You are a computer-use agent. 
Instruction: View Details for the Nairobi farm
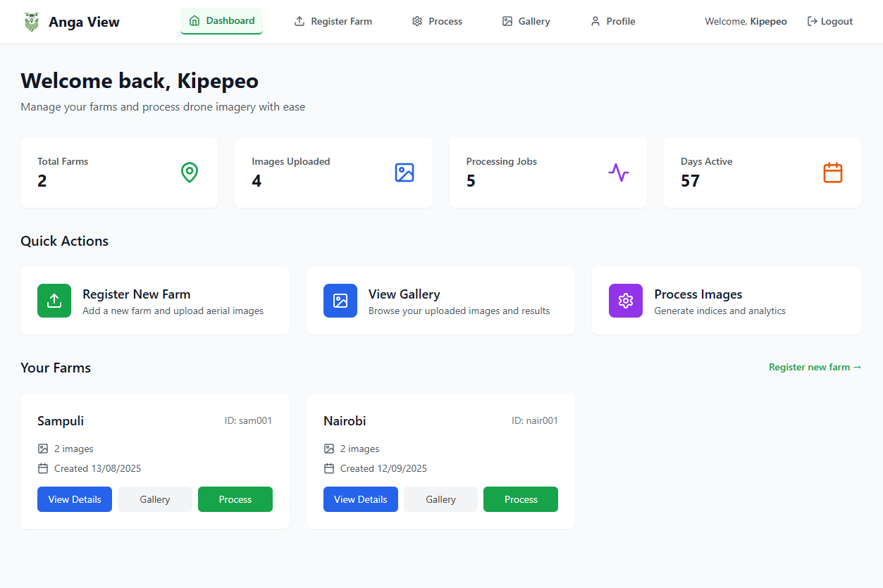(x=360, y=499)
